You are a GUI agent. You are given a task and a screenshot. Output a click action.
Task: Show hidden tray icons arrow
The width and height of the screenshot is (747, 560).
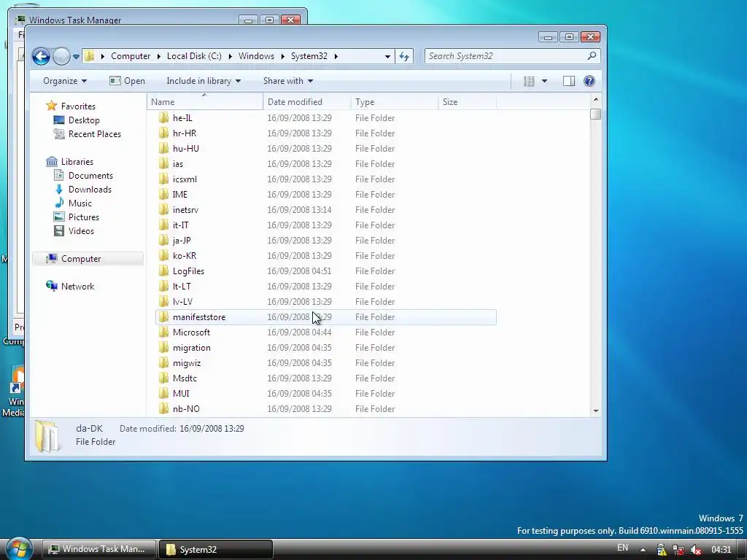(643, 550)
